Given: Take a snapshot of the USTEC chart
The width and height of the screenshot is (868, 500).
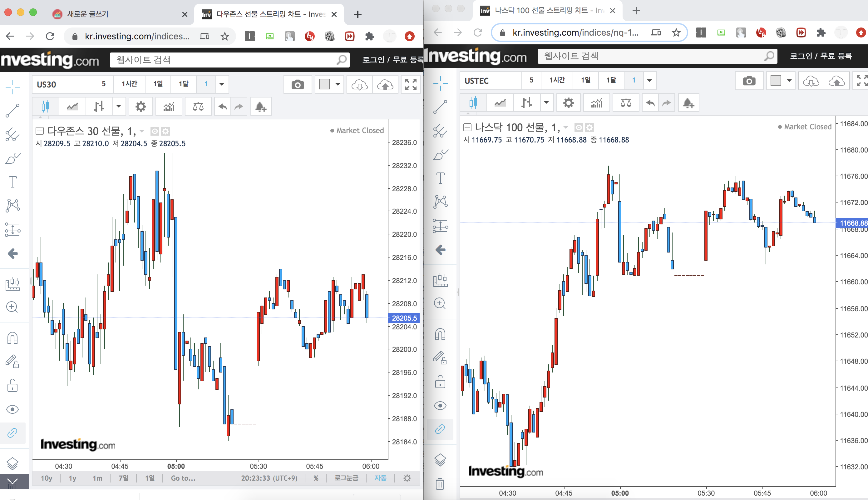Looking at the screenshot, I should point(749,81).
